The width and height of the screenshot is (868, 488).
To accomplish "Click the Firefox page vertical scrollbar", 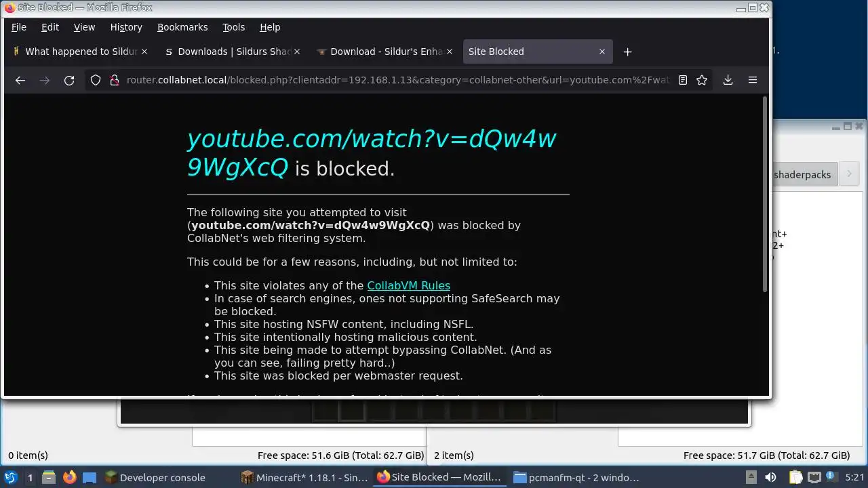I will coord(766,195).
